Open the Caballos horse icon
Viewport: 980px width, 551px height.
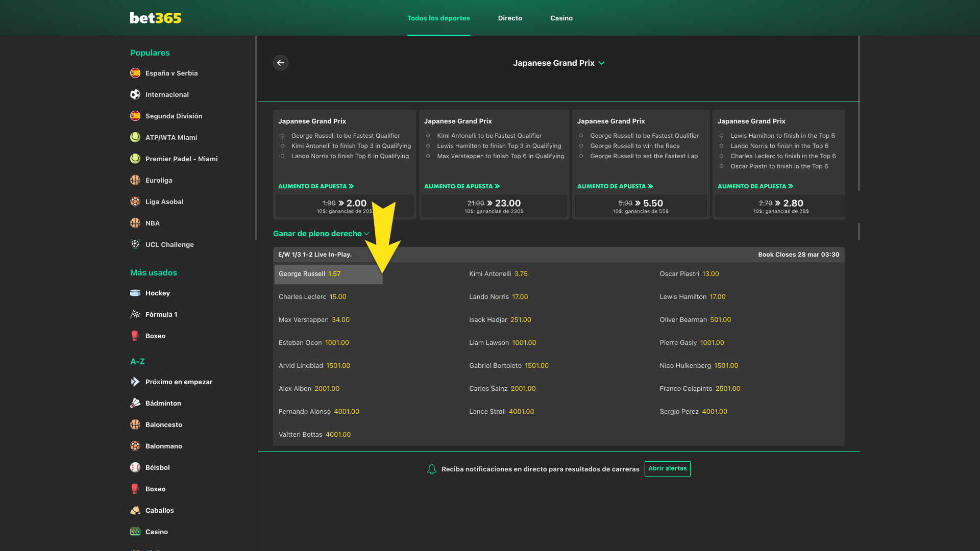point(135,510)
